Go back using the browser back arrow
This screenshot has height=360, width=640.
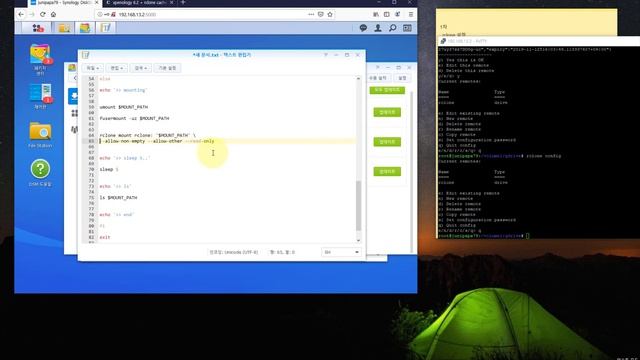[21, 14]
